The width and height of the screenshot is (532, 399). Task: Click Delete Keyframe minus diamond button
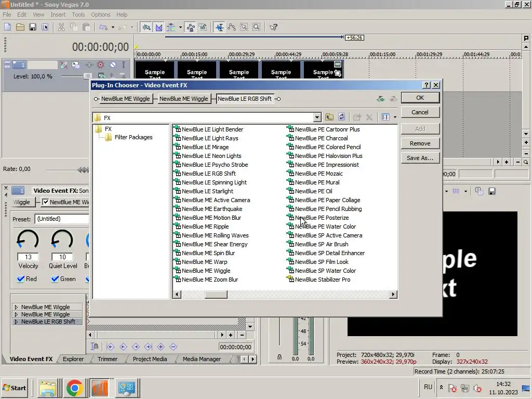(x=173, y=347)
